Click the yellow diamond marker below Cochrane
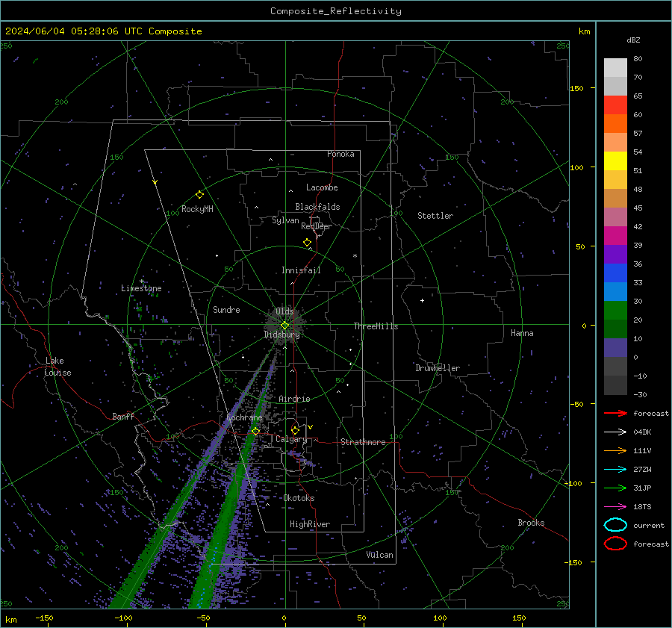 point(255,431)
